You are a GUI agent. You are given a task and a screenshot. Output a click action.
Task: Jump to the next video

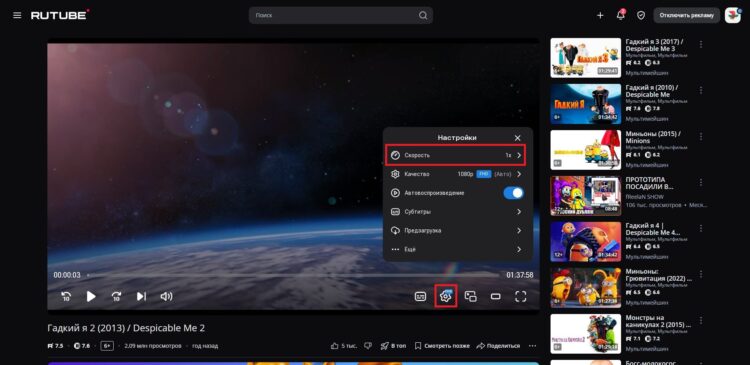[141, 297]
